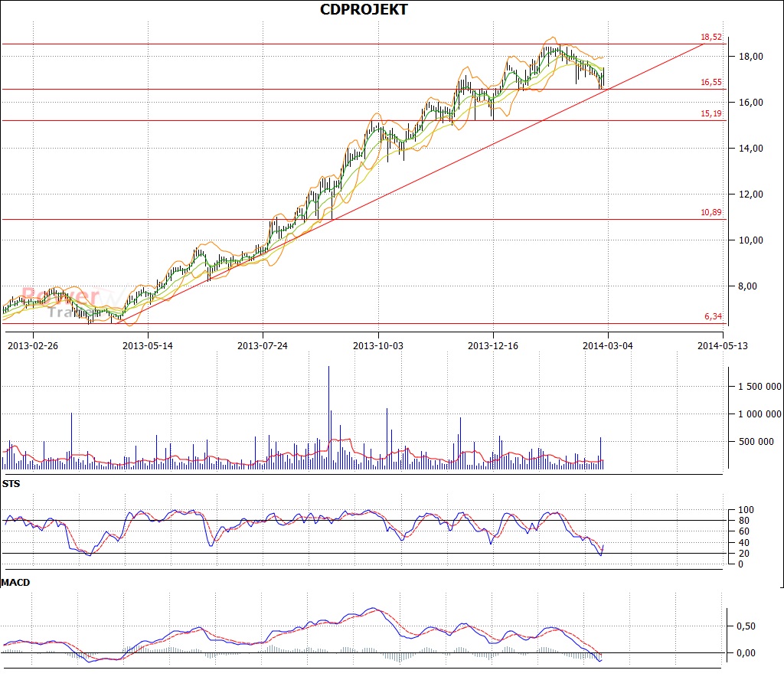Select the 2013-10-03 date label
The image size is (784, 680).
tap(378, 346)
